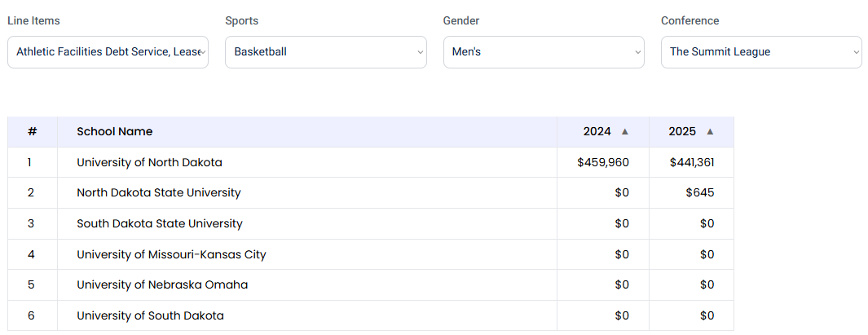
Task: Click University of South Dakota name
Action: tap(150, 315)
